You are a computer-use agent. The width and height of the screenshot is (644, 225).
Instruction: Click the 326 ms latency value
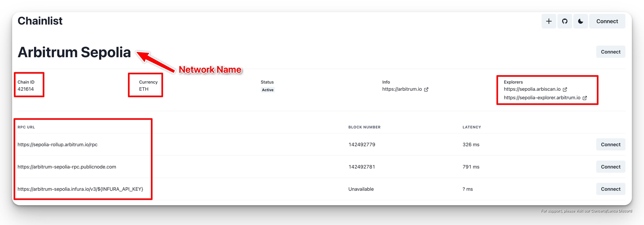(x=471, y=145)
